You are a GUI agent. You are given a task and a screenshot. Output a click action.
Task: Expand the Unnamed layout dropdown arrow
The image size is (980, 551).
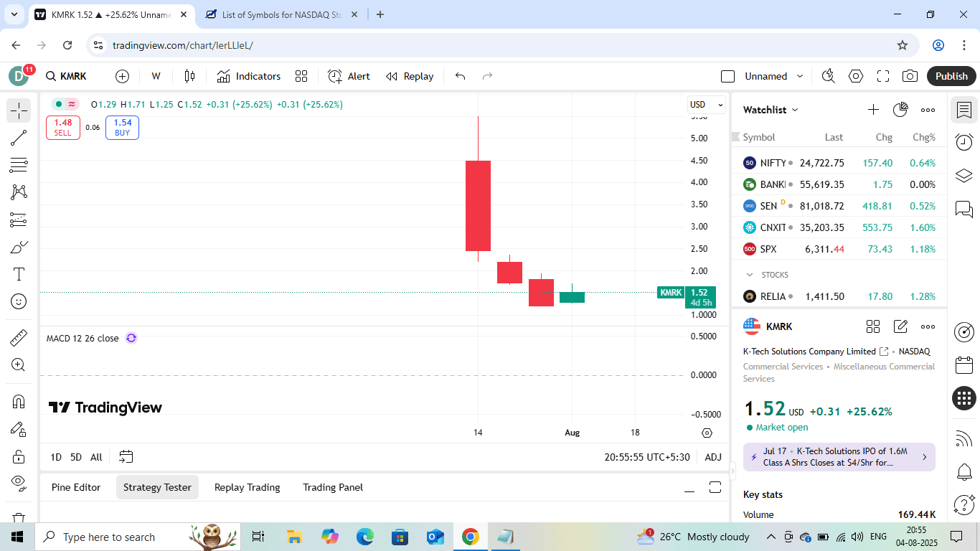[800, 76]
